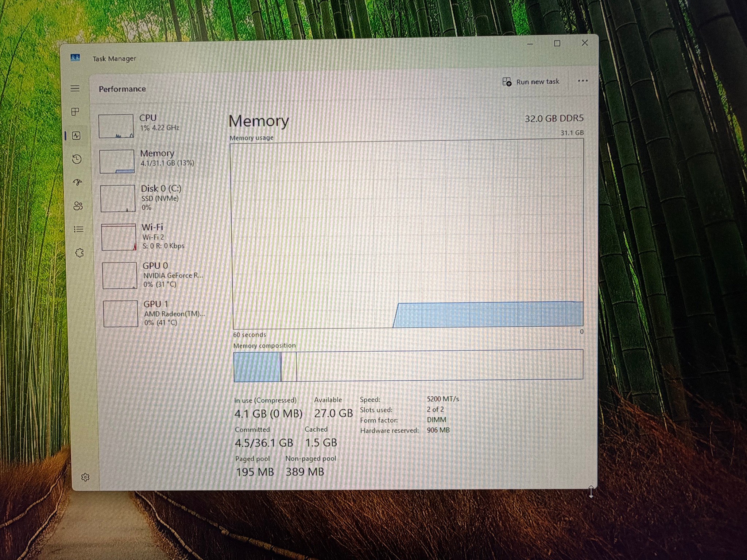
Task: Click the 32.0 GB DDR5 label
Action: click(554, 118)
